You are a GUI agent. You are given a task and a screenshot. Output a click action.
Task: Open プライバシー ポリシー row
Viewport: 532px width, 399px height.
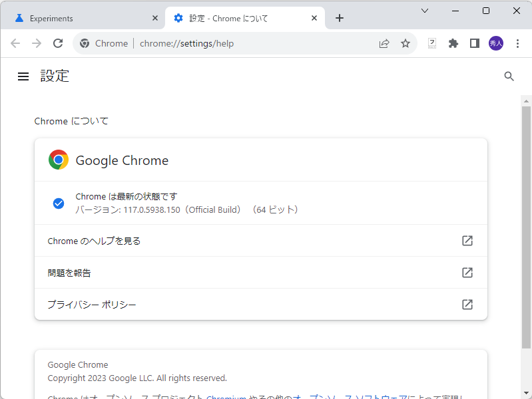(261, 305)
